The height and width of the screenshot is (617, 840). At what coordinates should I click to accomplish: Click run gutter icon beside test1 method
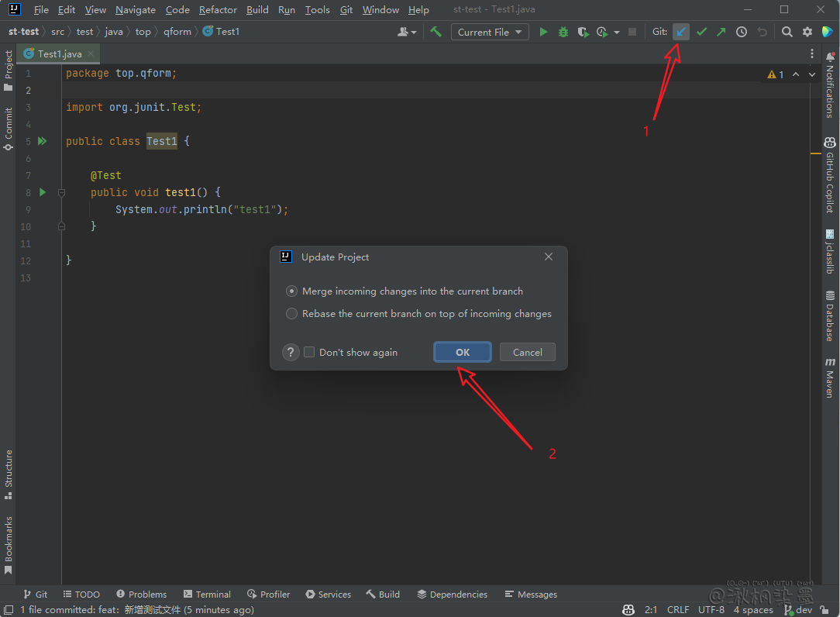point(43,192)
